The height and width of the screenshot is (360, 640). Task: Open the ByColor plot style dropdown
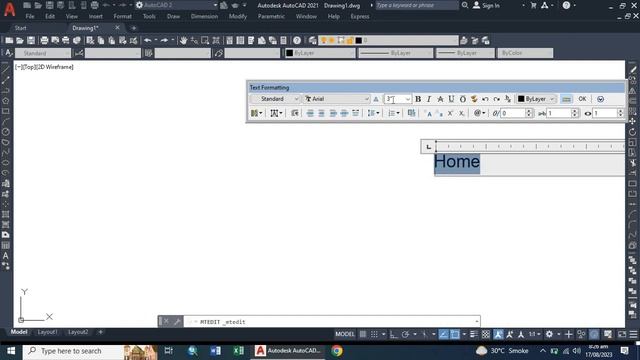(x=525, y=53)
